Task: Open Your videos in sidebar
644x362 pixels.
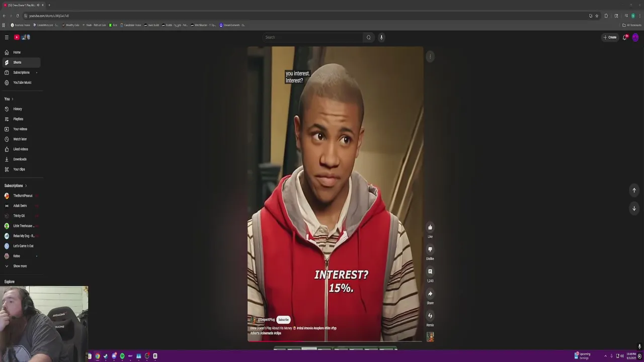Action: 20,129
